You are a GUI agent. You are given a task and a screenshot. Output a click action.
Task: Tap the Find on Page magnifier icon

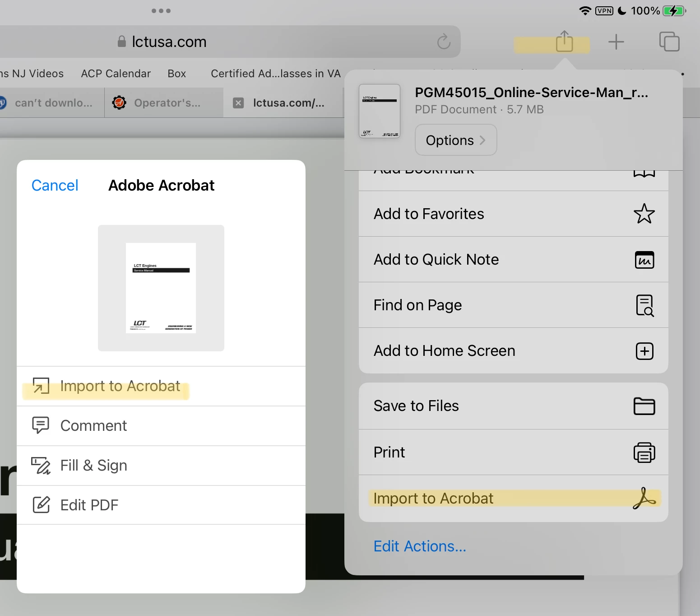click(645, 305)
